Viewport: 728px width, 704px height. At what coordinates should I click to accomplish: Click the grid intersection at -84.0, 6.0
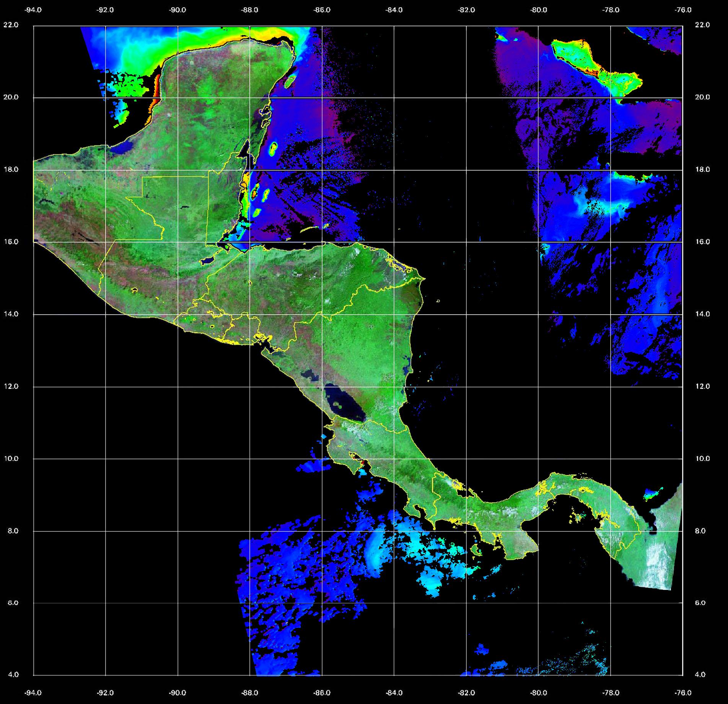(394, 603)
